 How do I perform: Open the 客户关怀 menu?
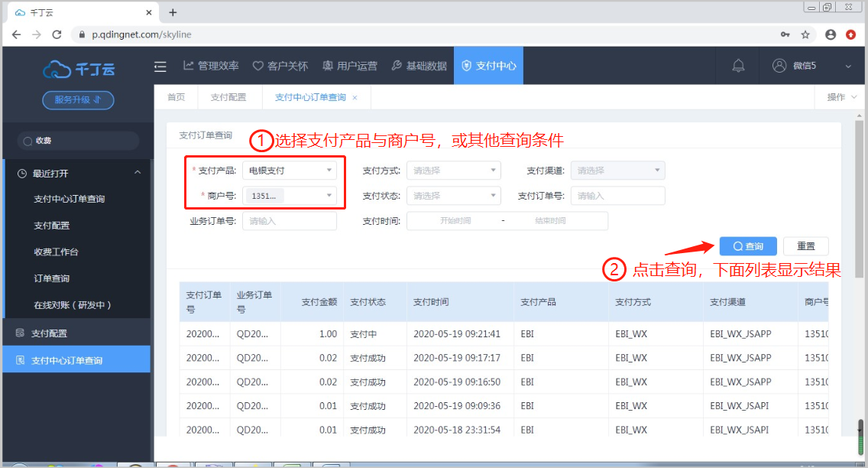click(280, 66)
